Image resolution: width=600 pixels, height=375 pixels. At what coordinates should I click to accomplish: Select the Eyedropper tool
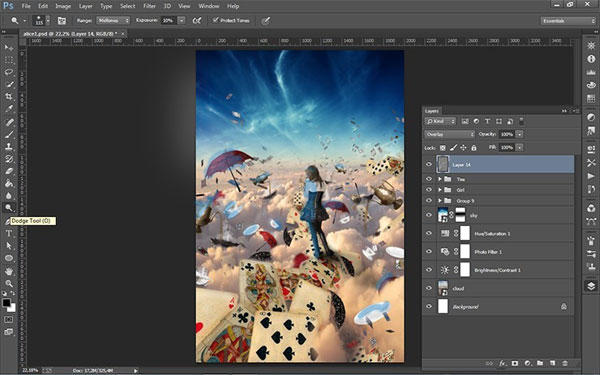[x=8, y=109]
